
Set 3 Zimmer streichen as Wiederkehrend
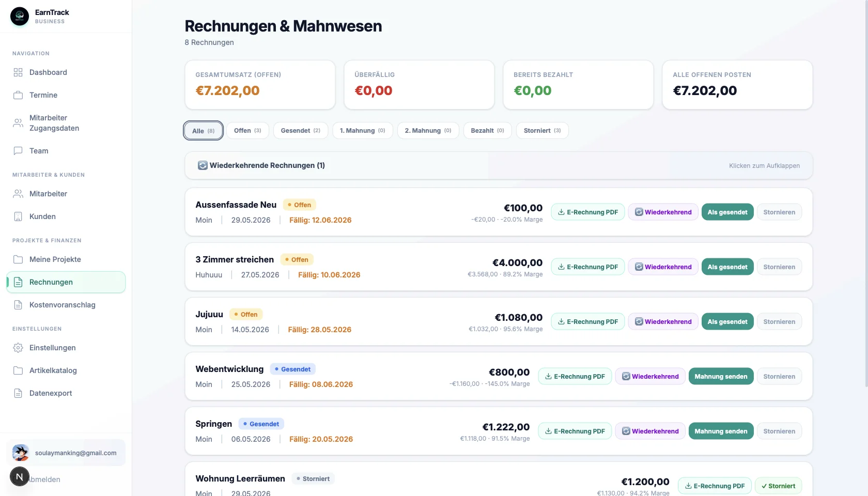663,267
